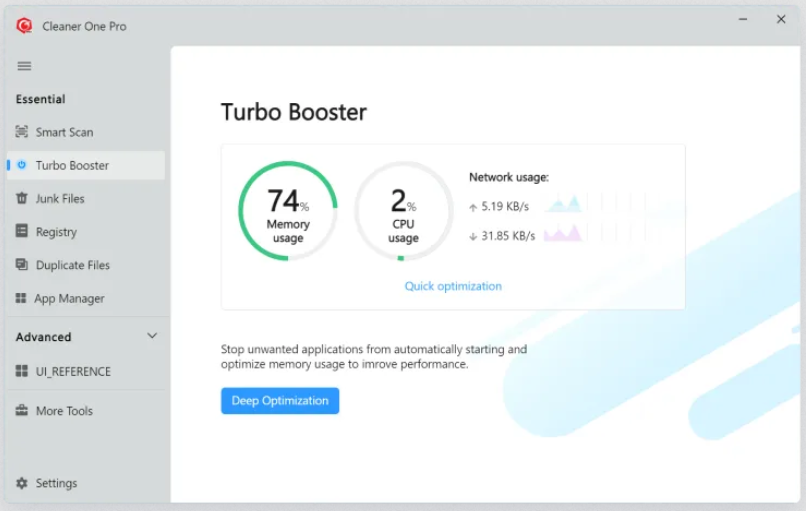Click the Duplicate Files icon
The image size is (806, 511).
[22, 264]
